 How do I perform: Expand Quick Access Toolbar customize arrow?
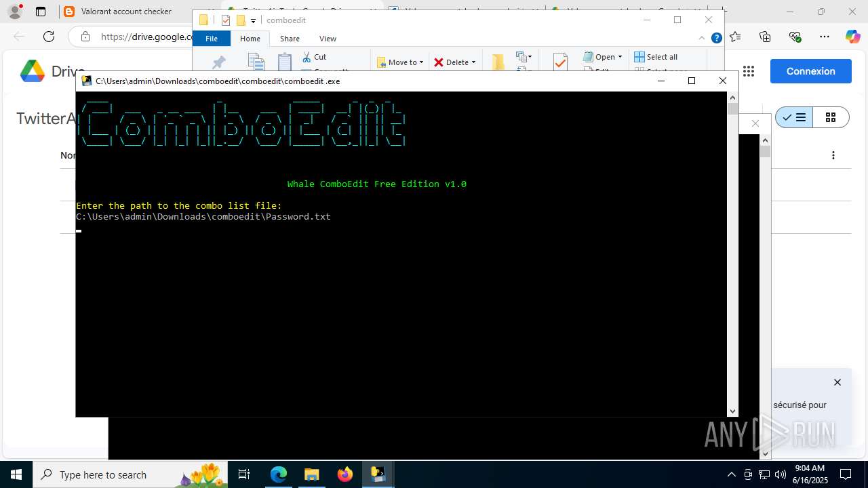tap(253, 20)
